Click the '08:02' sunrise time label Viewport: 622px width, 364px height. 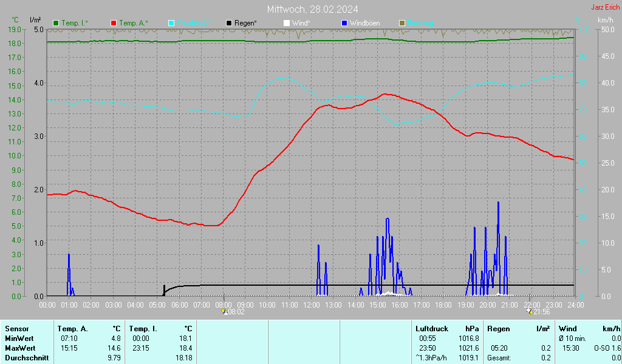coord(236,312)
